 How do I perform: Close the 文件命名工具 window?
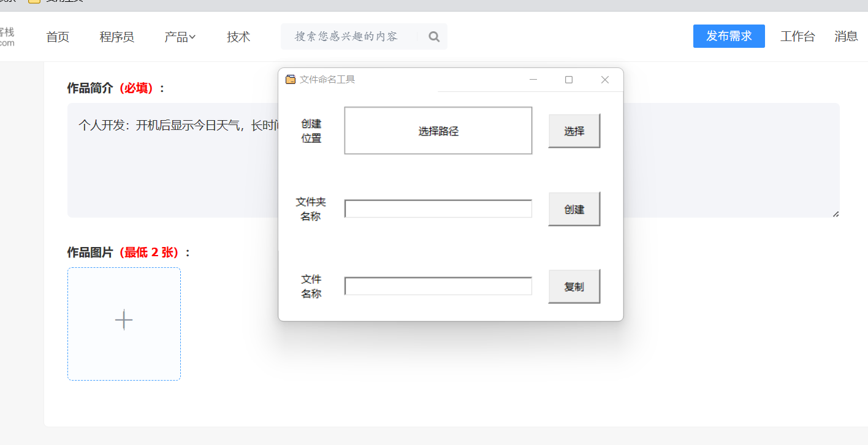point(605,80)
